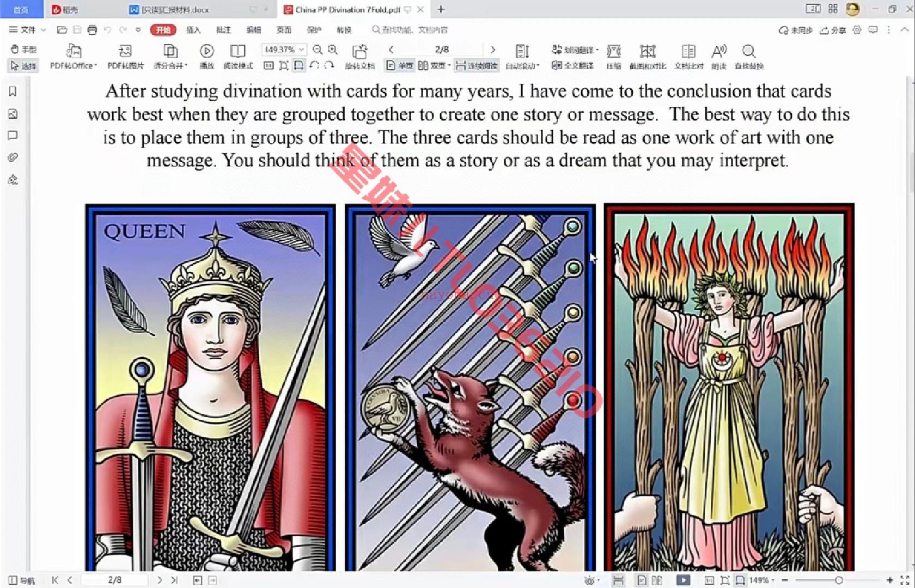Open the 文件 file menu
The width and height of the screenshot is (915, 588).
[27, 30]
